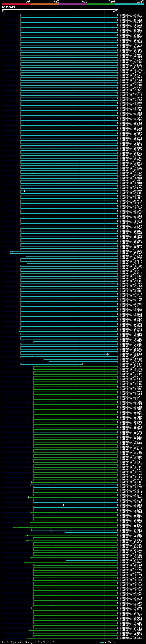This screenshot has width=146, height=644.
Task: Click the white query sequence bar
Action: [60, 9]
